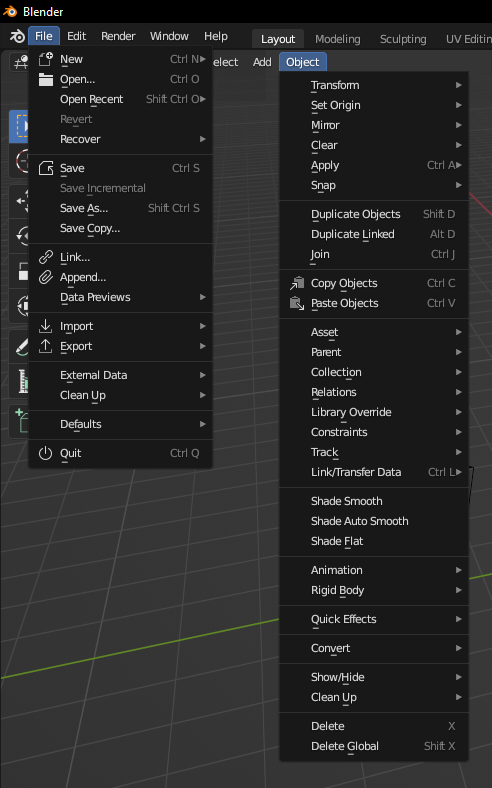
Task: Open the File menu
Action: (44, 36)
